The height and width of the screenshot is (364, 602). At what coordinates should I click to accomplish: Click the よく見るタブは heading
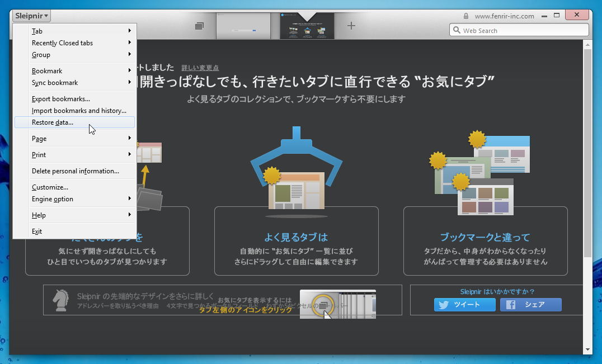pos(296,238)
